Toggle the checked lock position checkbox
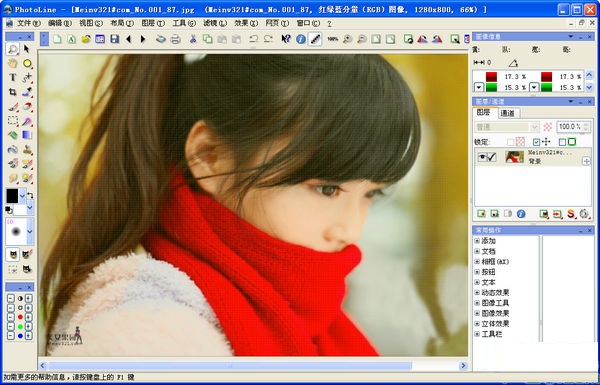Screen dimensions: 600x385 click(x=536, y=142)
